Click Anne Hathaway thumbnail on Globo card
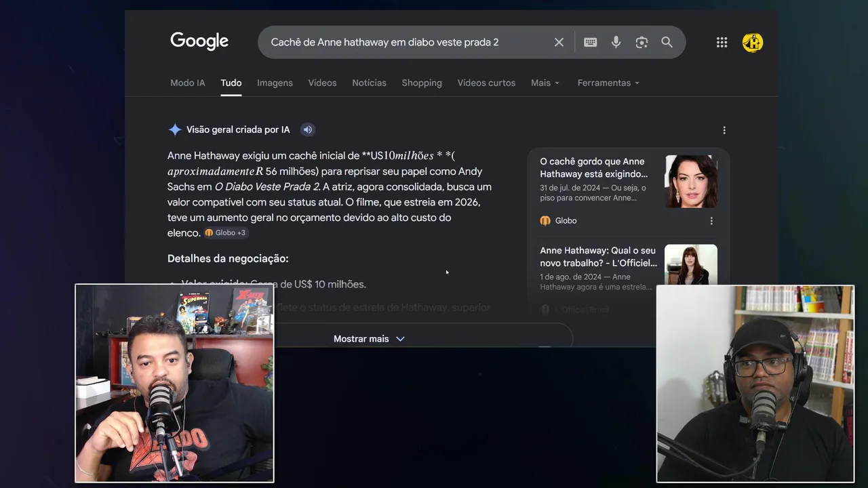Viewport: 868px width, 488px height. [x=691, y=181]
